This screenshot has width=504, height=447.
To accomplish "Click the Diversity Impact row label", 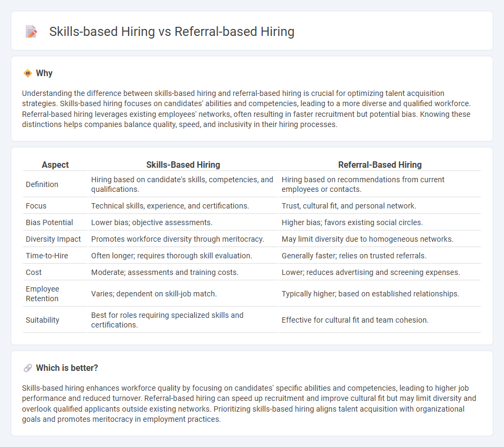I will [54, 240].
